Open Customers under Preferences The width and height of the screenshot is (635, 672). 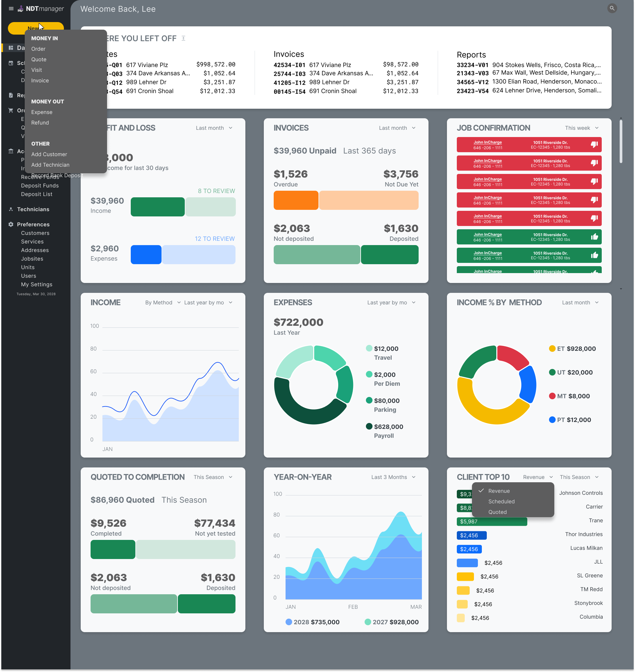point(35,233)
